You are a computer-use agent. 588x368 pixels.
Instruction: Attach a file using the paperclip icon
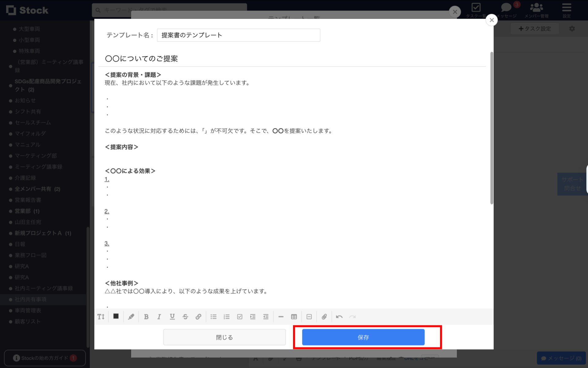325,316
